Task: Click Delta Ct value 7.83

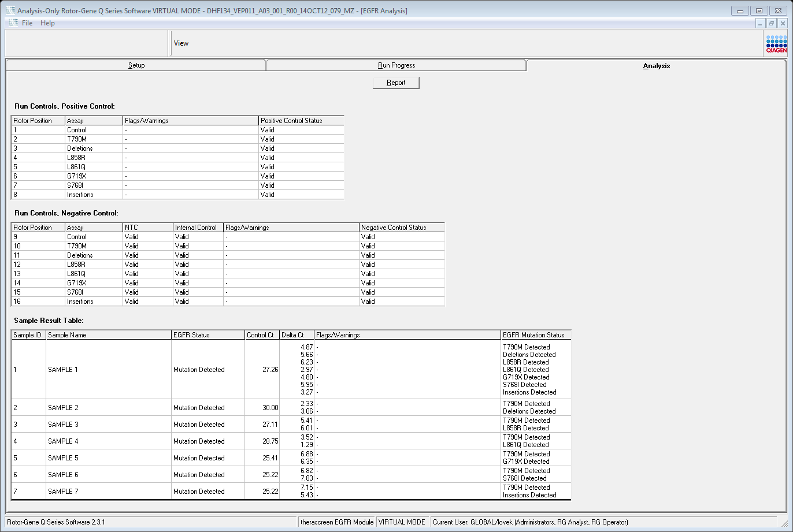Action: click(x=307, y=478)
